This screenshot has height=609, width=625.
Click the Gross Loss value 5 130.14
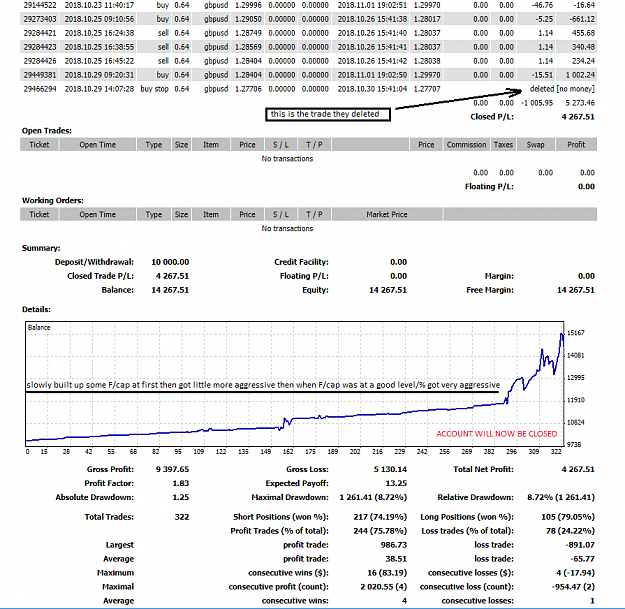coord(390,470)
